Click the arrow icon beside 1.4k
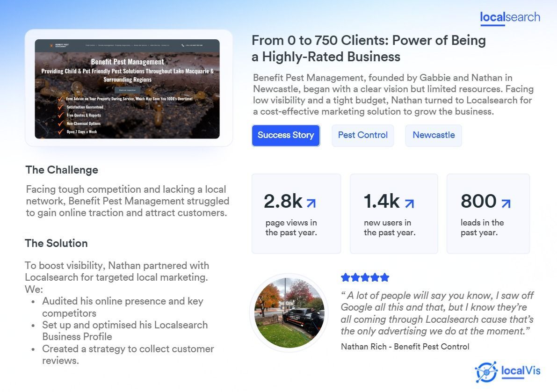This screenshot has height=392, width=557. [409, 203]
